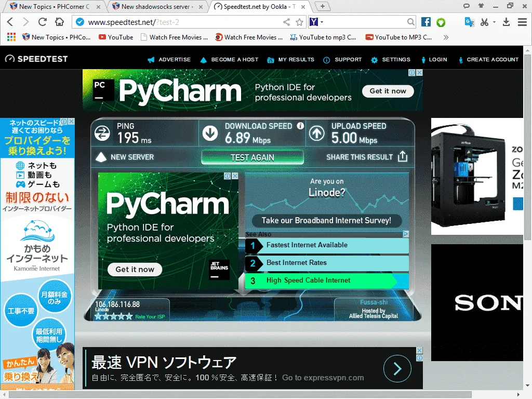Close the top PyCharm banner ad
Image resolution: width=532 pixels, height=399 pixels.
click(x=419, y=73)
